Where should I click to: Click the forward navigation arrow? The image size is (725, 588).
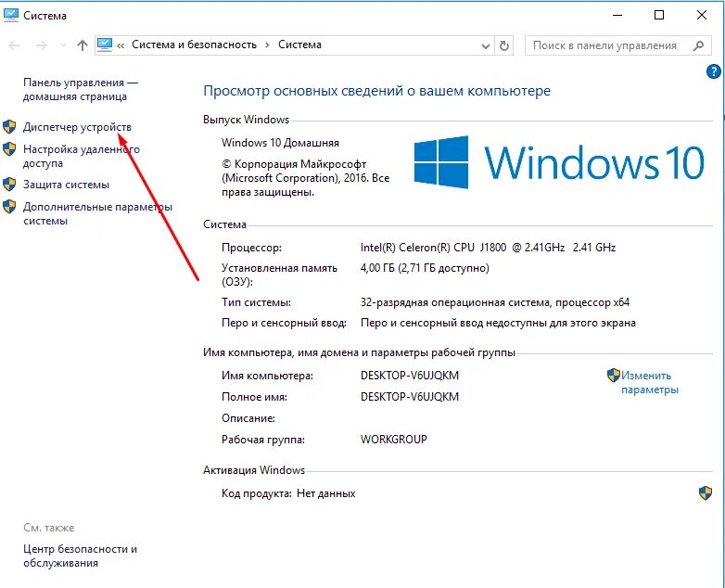[42, 45]
